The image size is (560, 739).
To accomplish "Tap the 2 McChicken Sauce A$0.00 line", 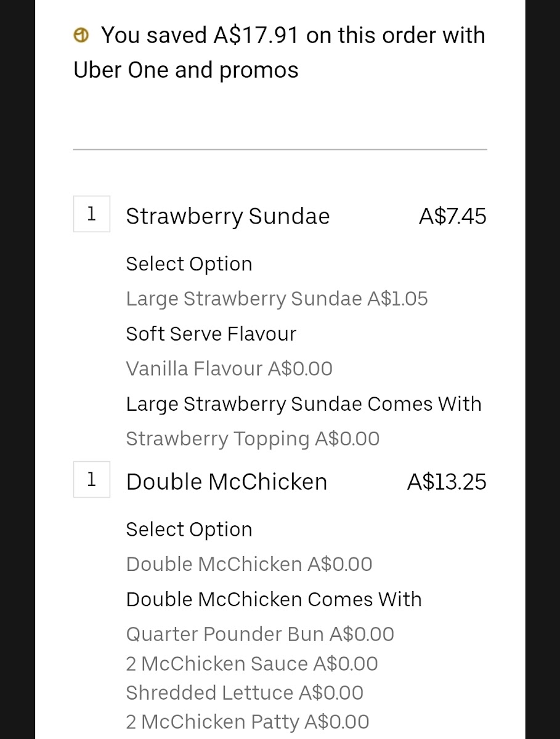I will 252,664.
